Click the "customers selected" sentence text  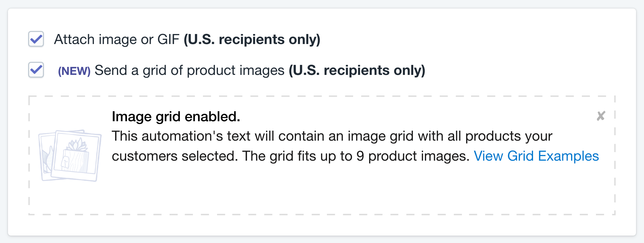[174, 156]
